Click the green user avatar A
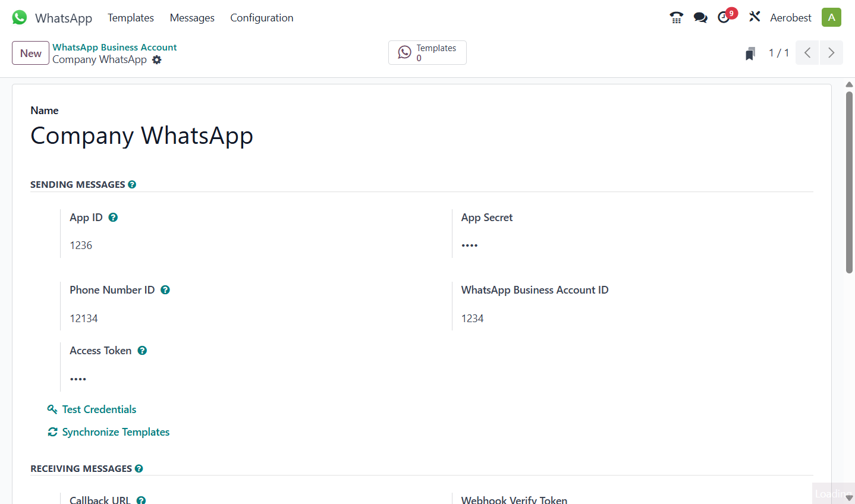The height and width of the screenshot is (504, 855). coord(831,17)
